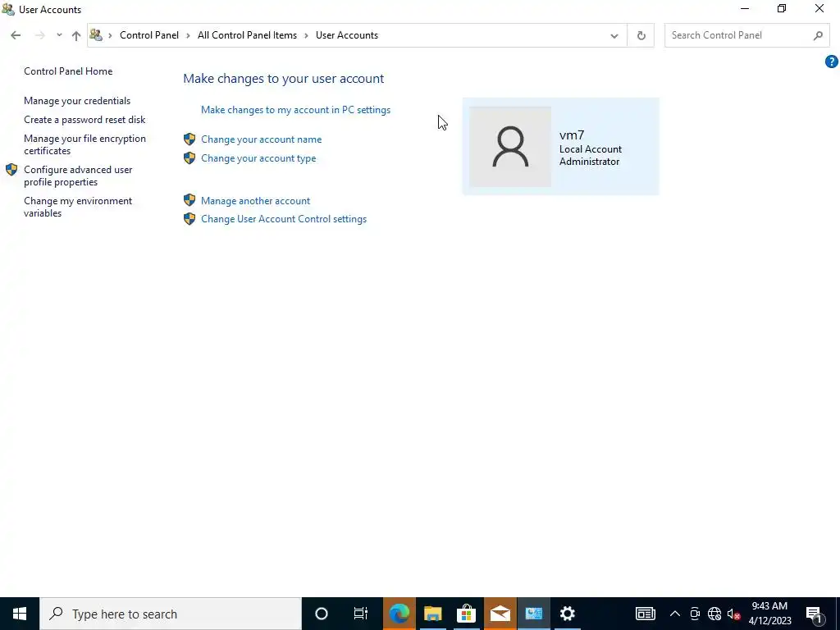
Task: Close the User Accounts window
Action: [819, 8]
